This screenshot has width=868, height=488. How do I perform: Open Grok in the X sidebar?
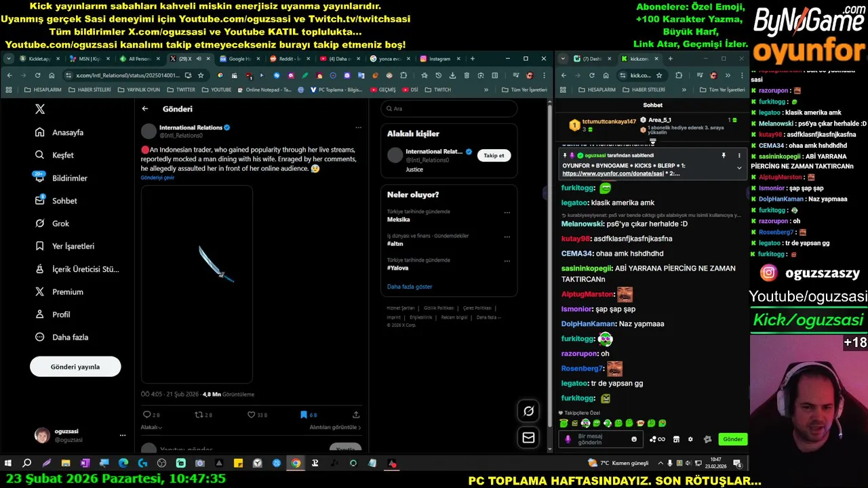(53, 224)
